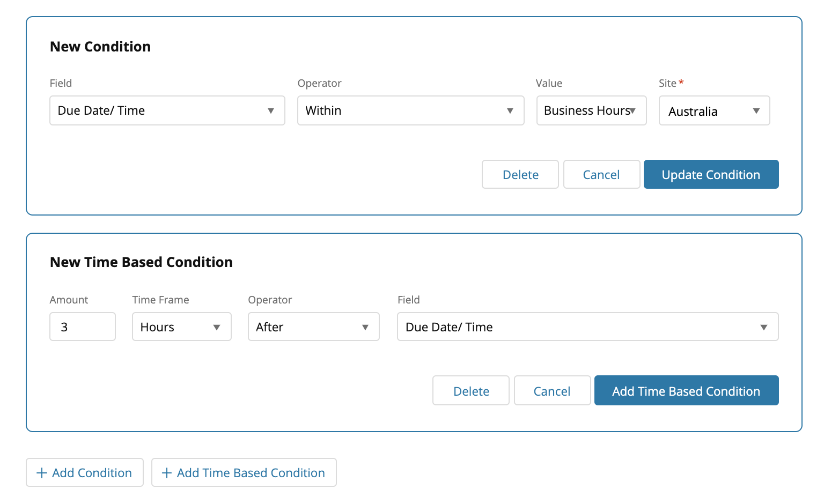Open the Hours time frame dropdown
The height and width of the screenshot is (504, 824).
pos(181,327)
